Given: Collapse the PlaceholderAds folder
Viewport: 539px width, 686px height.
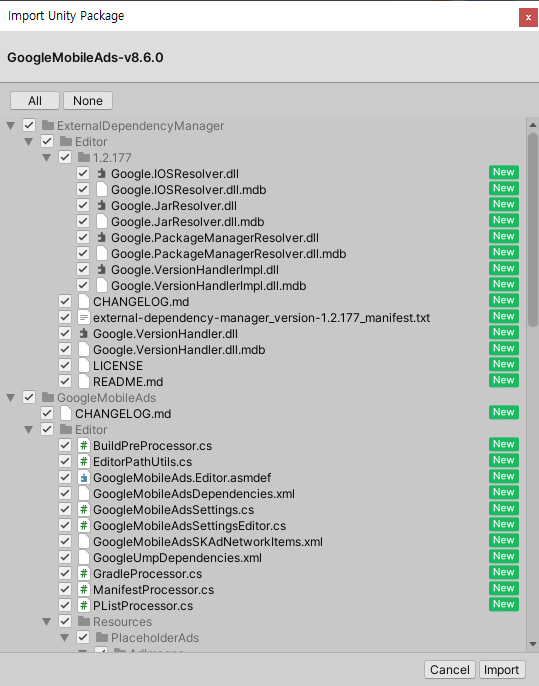Looking at the screenshot, I should [65, 638].
